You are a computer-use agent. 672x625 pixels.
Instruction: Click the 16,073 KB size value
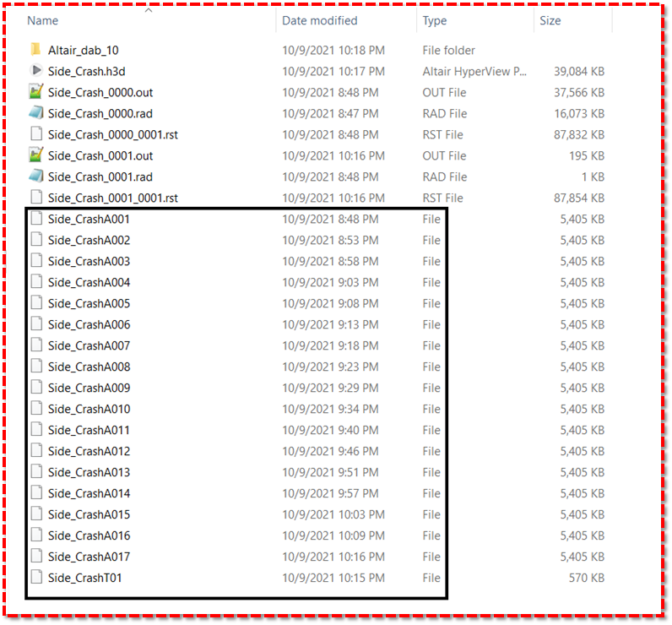click(x=578, y=113)
